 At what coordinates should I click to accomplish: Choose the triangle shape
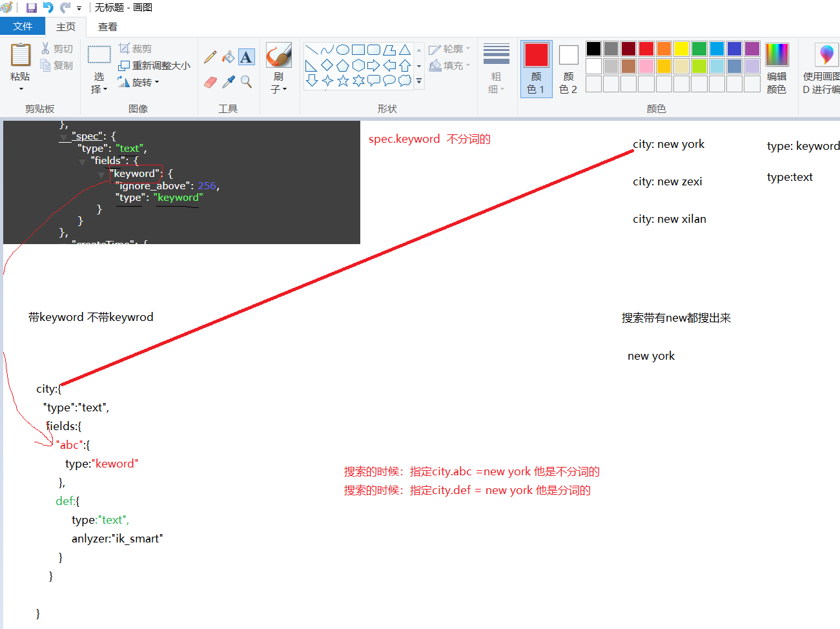tap(405, 50)
